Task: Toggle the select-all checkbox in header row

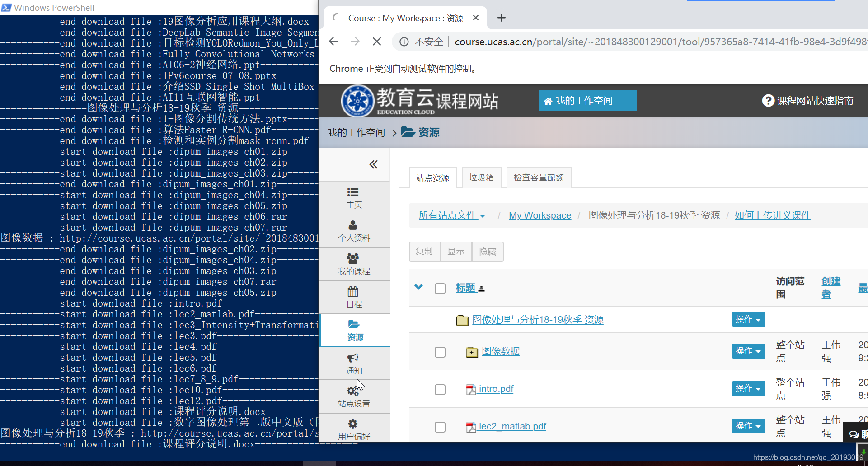Action: [x=440, y=288]
